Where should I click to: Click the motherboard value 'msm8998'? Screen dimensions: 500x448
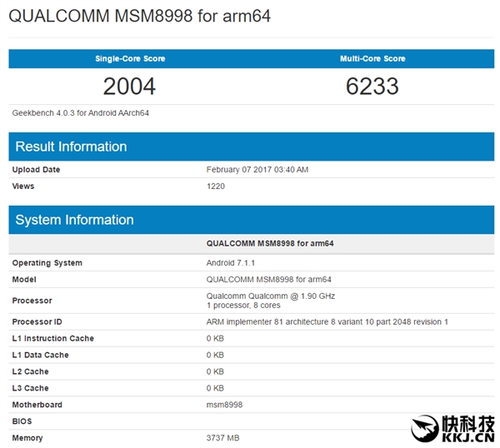pyautogui.click(x=224, y=405)
